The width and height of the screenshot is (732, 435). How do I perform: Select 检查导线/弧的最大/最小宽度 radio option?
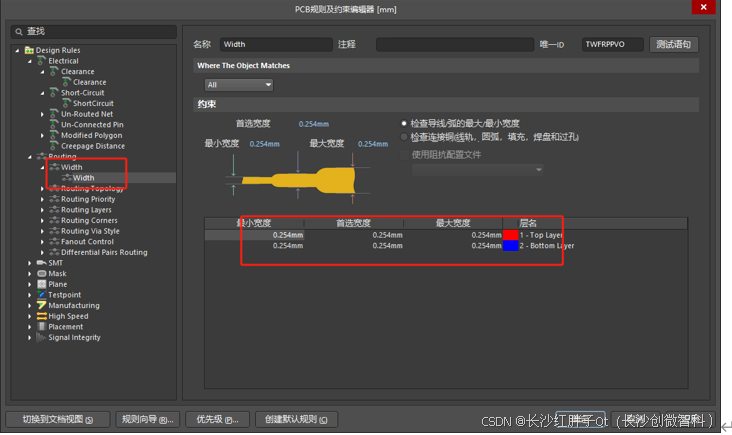click(404, 124)
